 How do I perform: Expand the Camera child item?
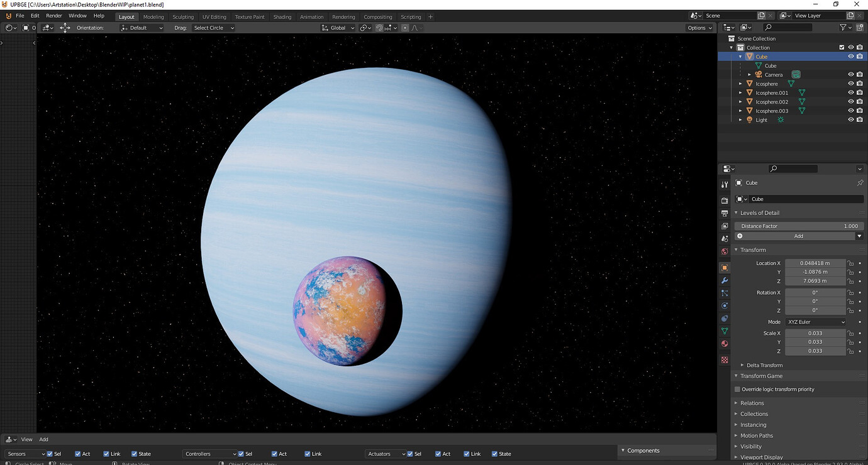749,75
